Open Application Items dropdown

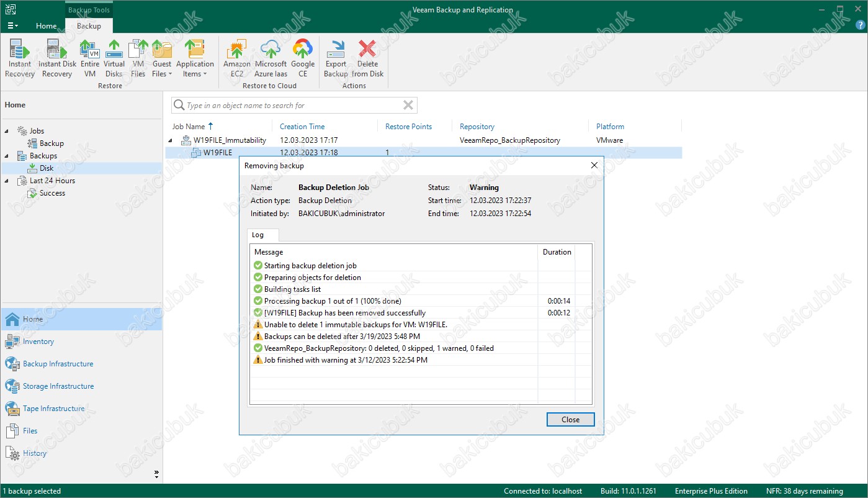click(x=195, y=58)
